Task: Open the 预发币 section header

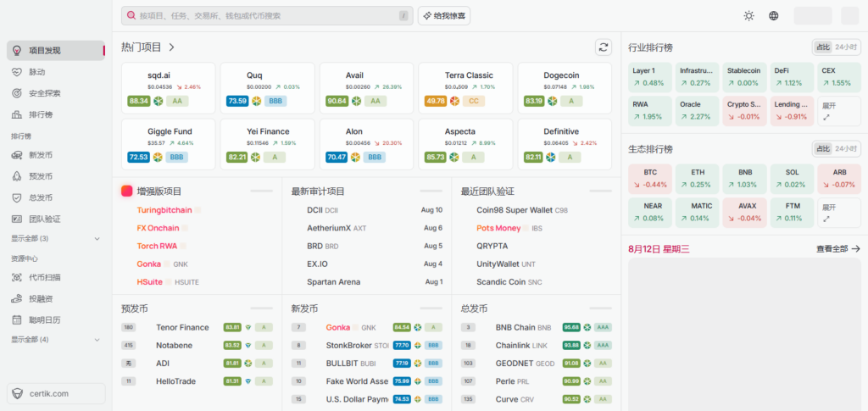Action: click(135, 308)
